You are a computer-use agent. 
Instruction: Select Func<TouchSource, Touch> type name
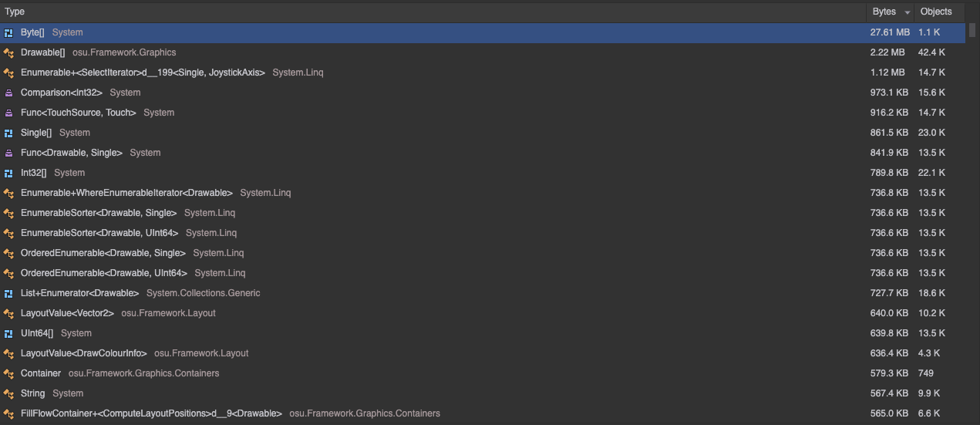click(79, 113)
